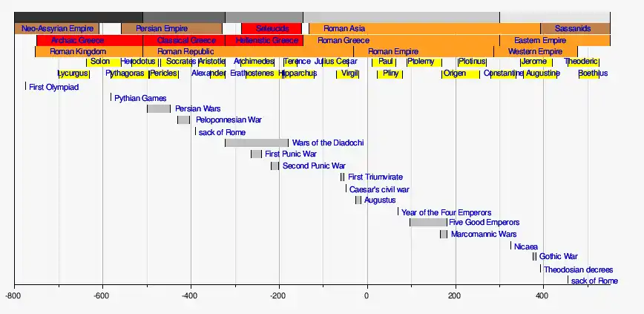Image resolution: width=644 pixels, height=314 pixels.
Task: Open the Roman Kingdom link
Action: [78, 52]
